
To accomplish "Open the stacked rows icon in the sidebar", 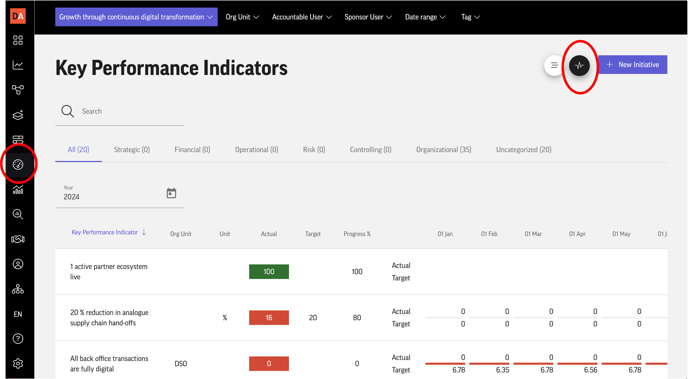I will click(x=18, y=139).
